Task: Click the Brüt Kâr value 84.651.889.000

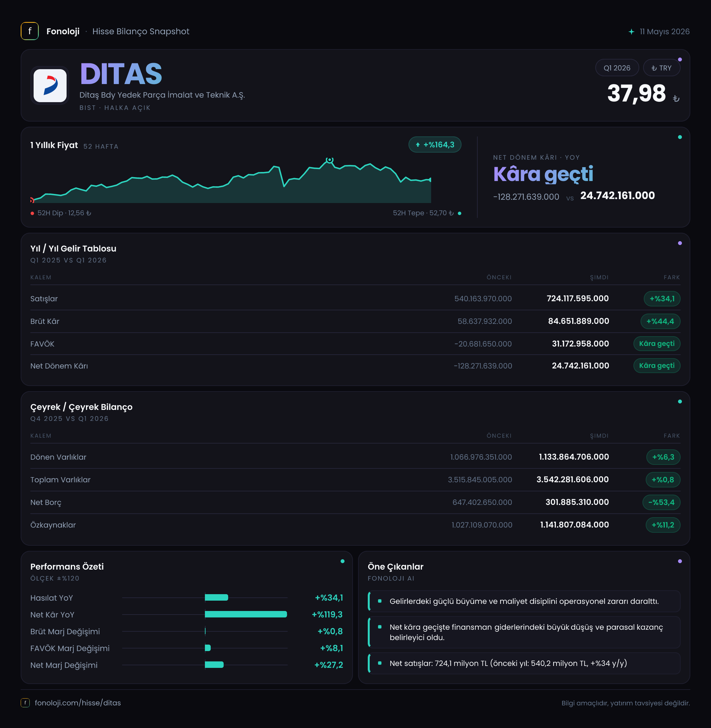Action: tap(578, 321)
